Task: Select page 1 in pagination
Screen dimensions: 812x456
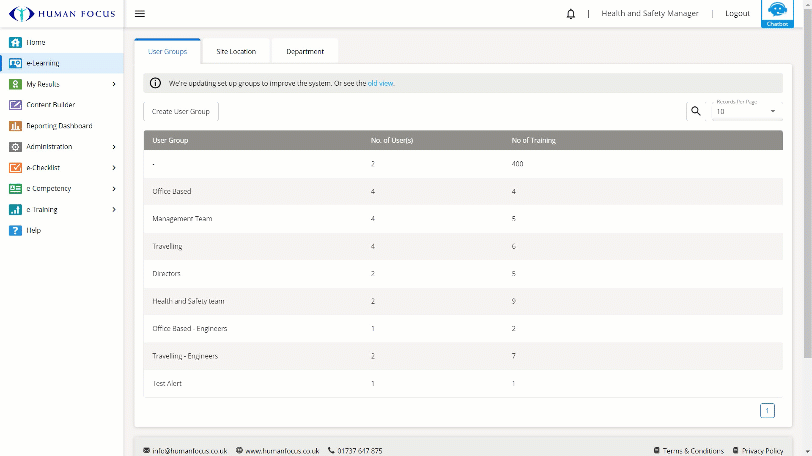Action: tap(767, 410)
